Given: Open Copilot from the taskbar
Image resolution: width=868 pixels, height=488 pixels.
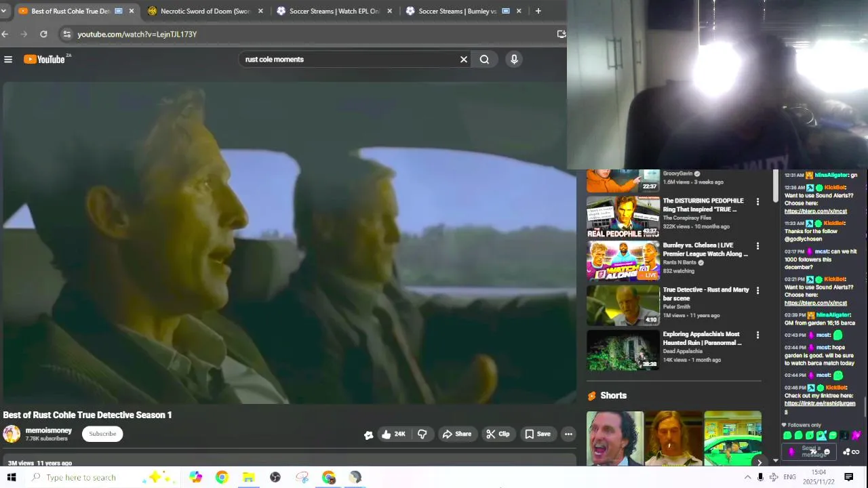Looking at the screenshot, I should tap(195, 477).
